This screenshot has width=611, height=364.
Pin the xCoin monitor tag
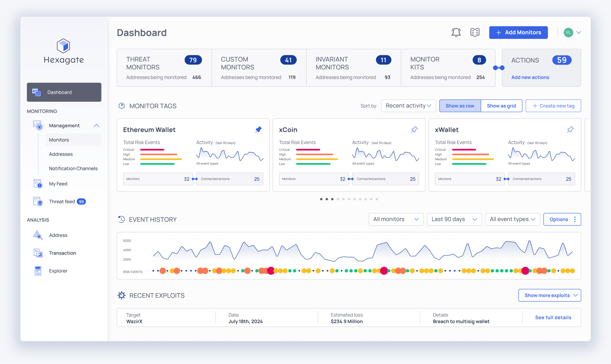pyautogui.click(x=414, y=130)
